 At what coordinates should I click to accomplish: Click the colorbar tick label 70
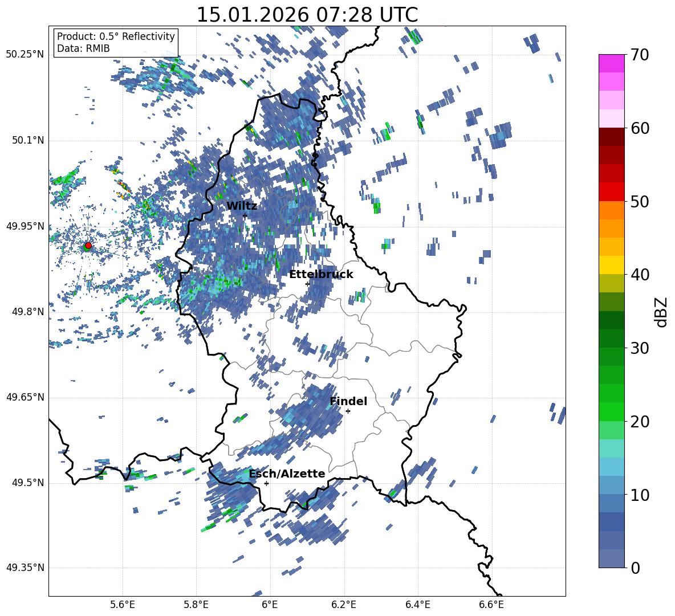(x=640, y=55)
